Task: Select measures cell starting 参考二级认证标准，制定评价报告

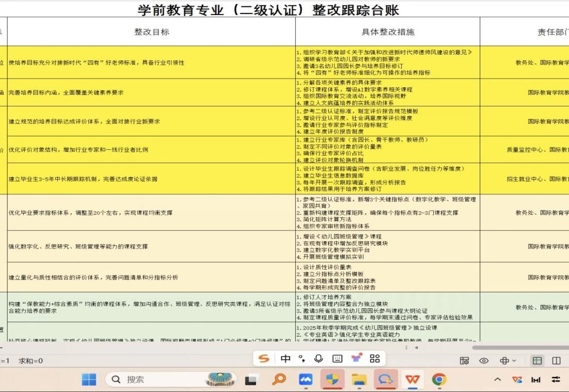Action: [388, 121]
